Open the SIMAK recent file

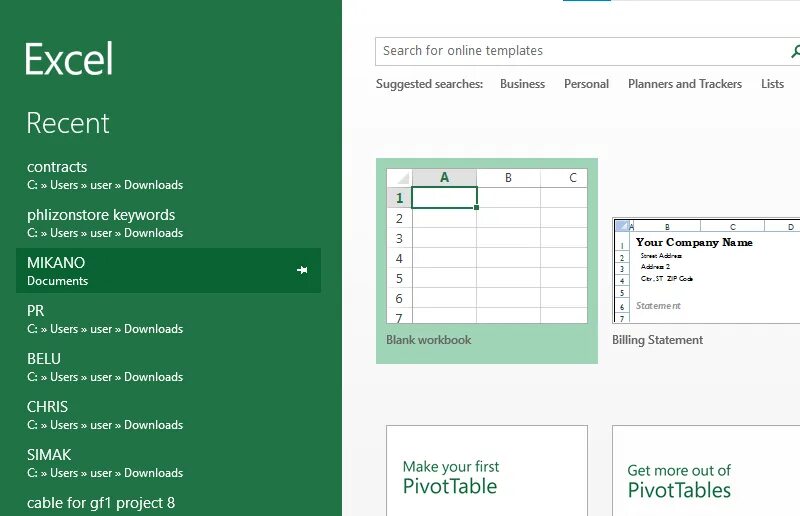point(168,464)
